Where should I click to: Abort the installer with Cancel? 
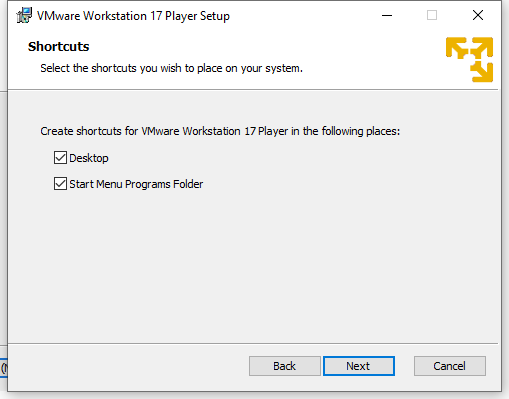coord(450,366)
